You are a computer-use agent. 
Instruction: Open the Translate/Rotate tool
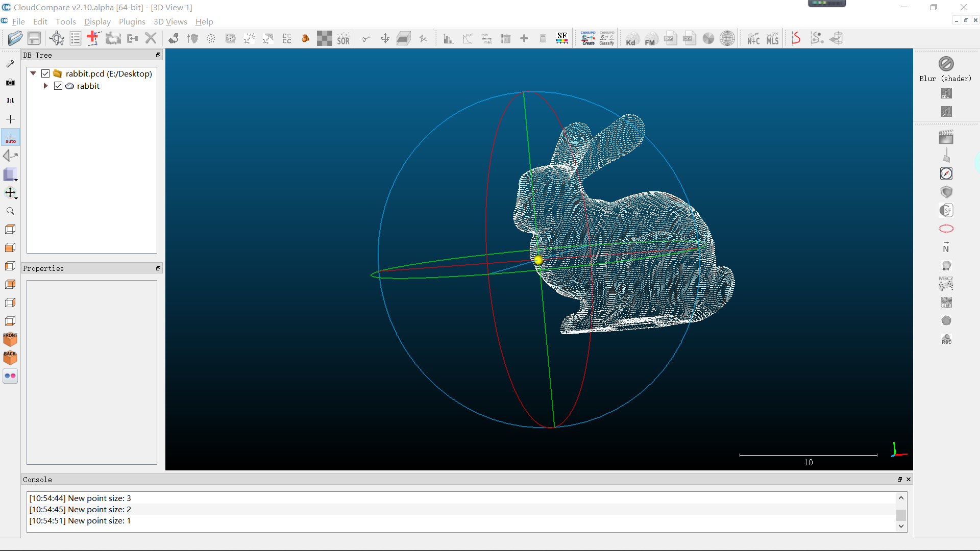point(385,39)
